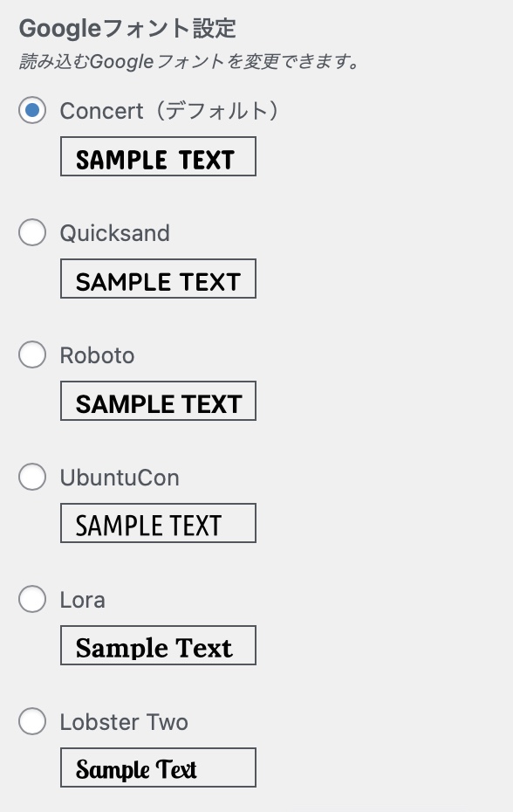Click the Roboto font sample preview box
513x812 pixels.
pyautogui.click(x=159, y=401)
